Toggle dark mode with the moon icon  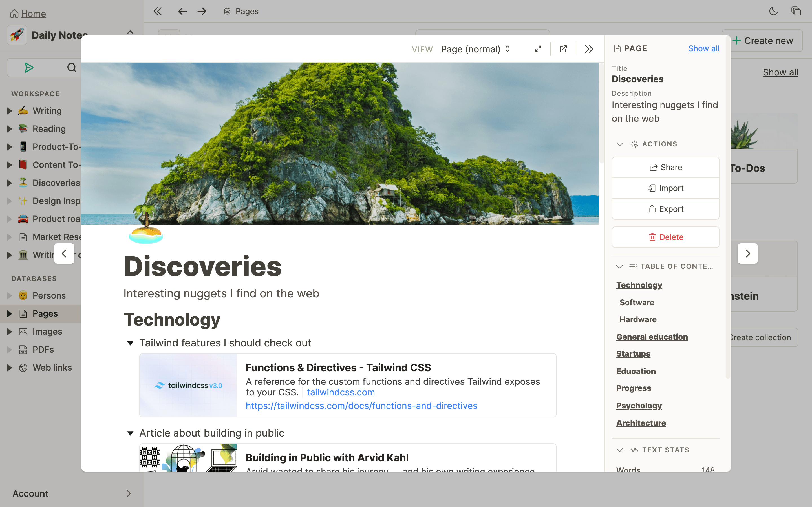(774, 11)
